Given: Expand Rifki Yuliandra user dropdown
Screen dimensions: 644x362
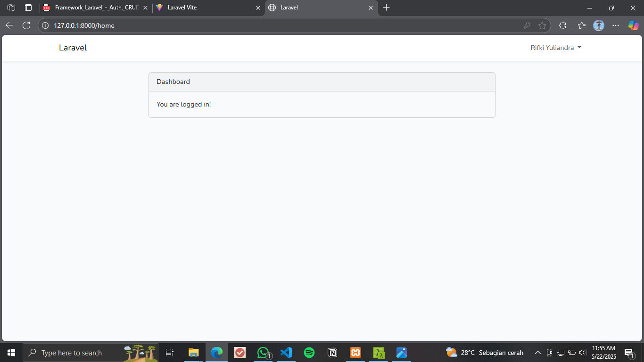Looking at the screenshot, I should (555, 48).
